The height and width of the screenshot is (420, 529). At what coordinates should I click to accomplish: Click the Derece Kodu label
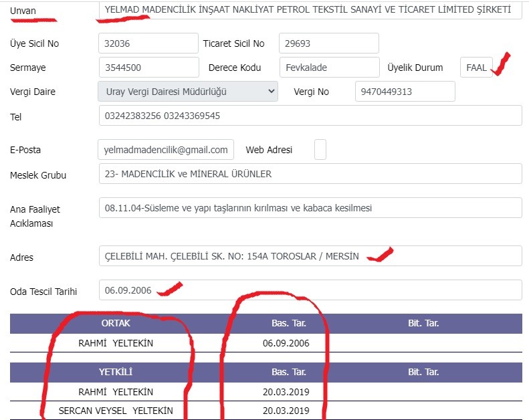(x=235, y=68)
